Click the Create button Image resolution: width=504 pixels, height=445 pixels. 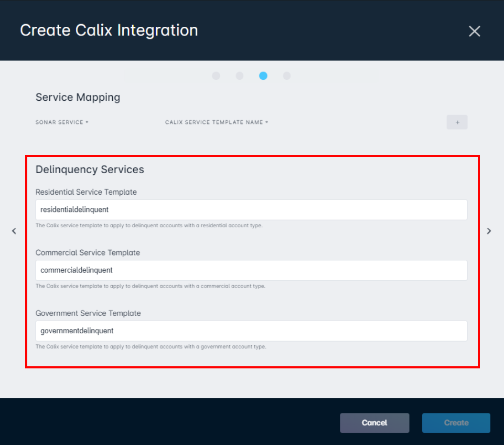point(456,423)
